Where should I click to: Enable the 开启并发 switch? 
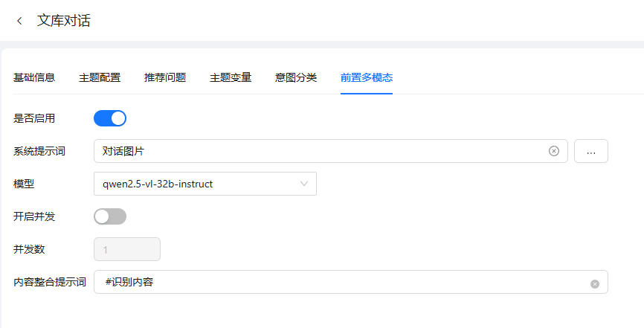click(x=110, y=216)
